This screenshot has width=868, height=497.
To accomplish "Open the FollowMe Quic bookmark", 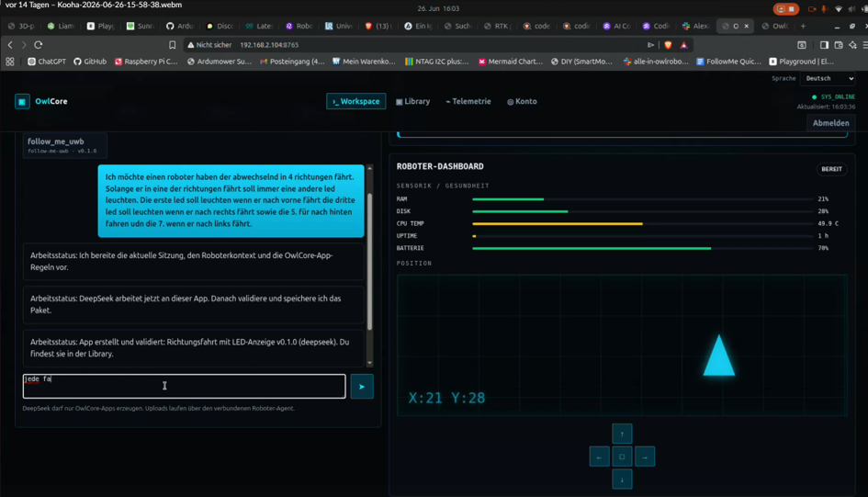I will tap(728, 62).
